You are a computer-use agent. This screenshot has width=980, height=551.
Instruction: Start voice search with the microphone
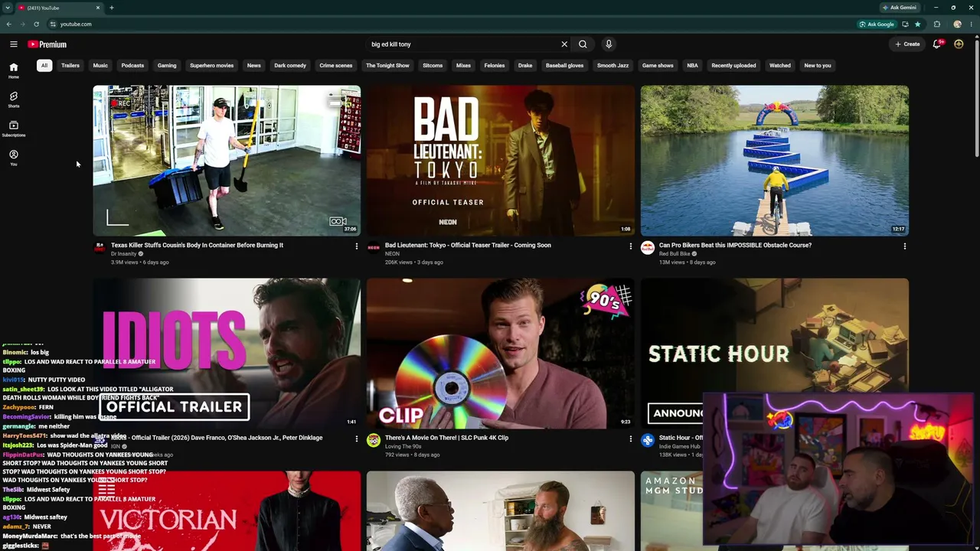[x=609, y=44]
